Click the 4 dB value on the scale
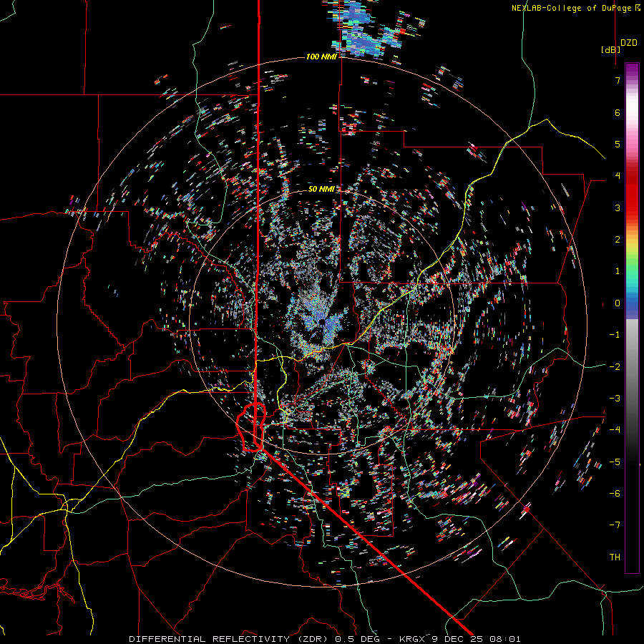Image resolution: width=644 pixels, height=644 pixels. pos(618,176)
